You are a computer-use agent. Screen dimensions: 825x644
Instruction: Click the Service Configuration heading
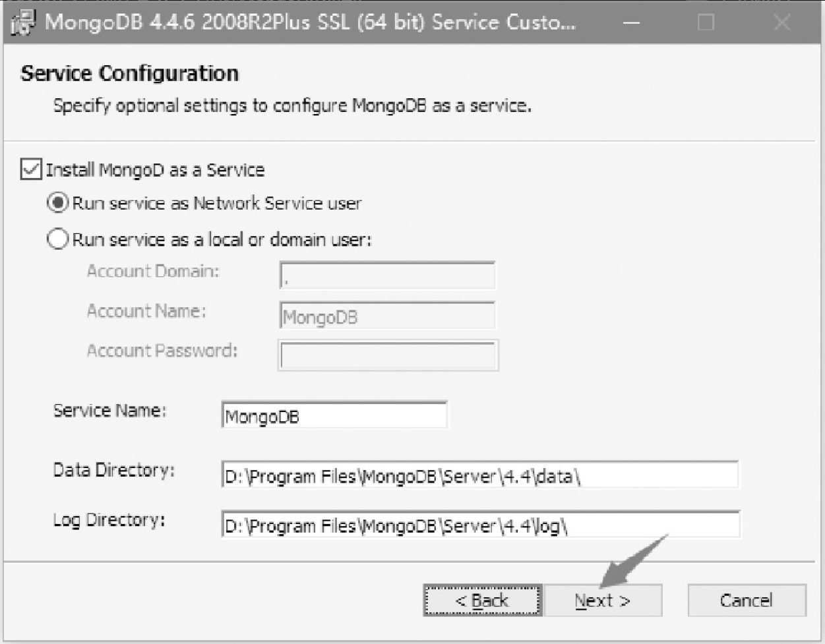coord(130,73)
